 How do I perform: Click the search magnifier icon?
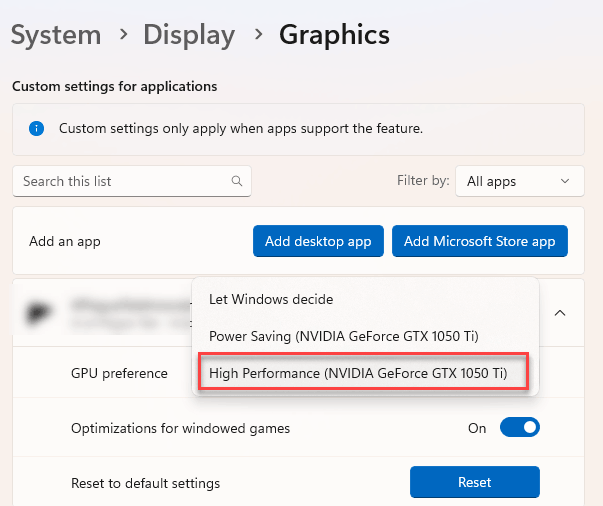[237, 181]
